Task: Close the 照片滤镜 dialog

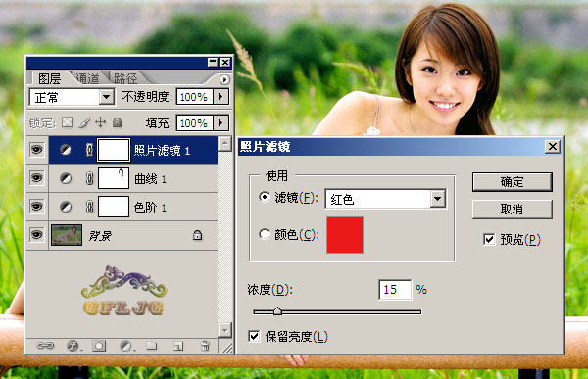Action: 553,146
